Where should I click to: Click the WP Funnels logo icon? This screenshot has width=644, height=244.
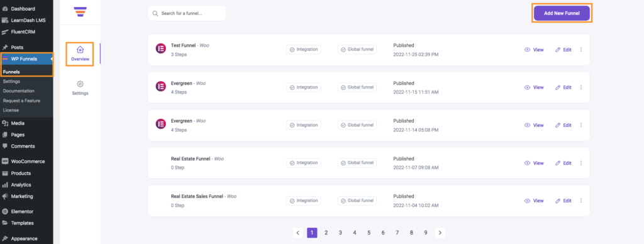80,11
